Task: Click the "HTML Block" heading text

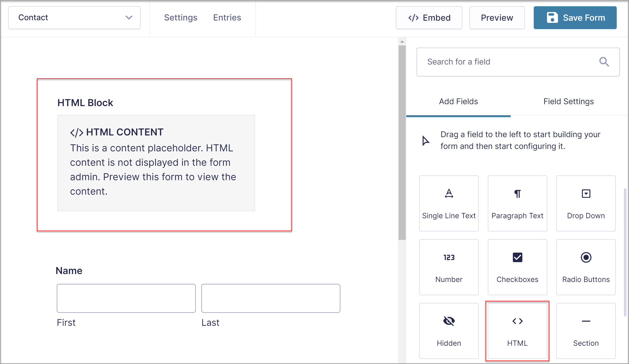Action: pyautogui.click(x=85, y=103)
